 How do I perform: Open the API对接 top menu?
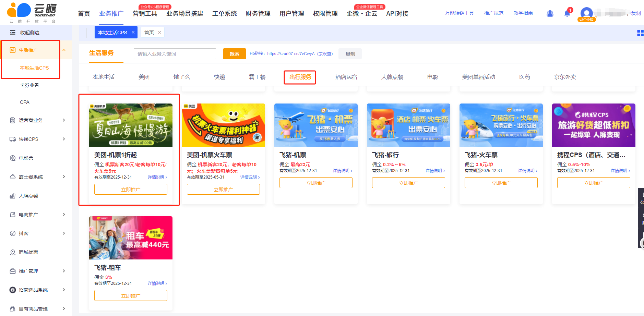pos(397,14)
